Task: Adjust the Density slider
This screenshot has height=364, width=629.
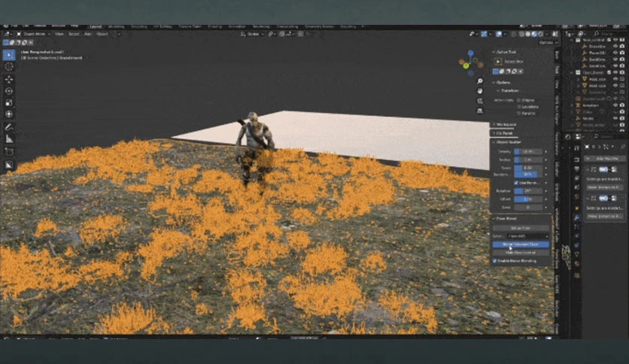Action: coord(528,151)
